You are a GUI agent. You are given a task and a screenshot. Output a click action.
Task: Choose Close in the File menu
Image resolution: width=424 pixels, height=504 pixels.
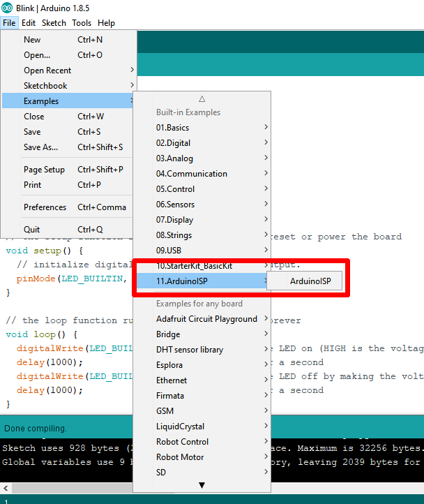coord(68,117)
